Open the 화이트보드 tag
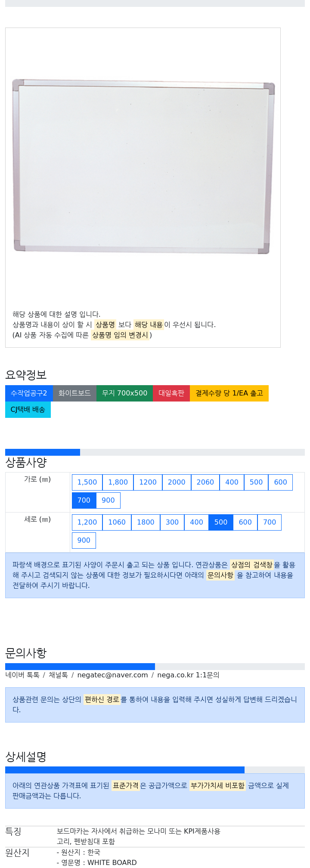Screen dimensions: 310x868 coord(74,393)
